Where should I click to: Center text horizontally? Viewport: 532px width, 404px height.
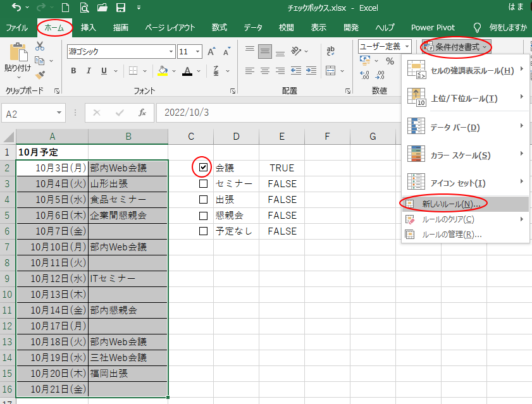pos(265,71)
